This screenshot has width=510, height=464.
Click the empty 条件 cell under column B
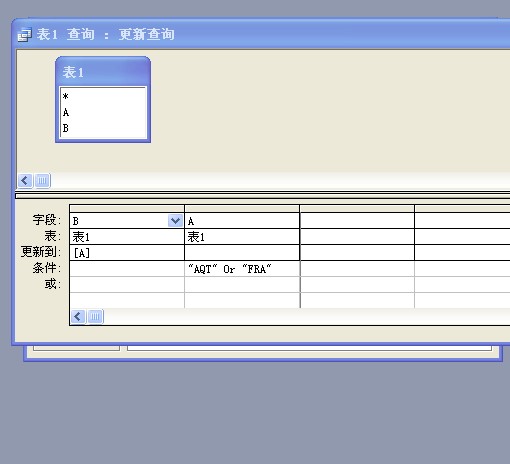[x=127, y=269]
